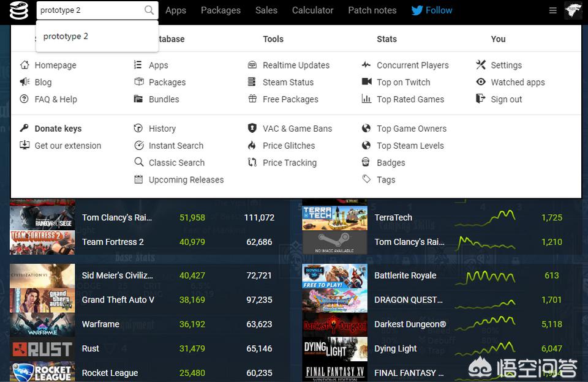Click the Upcoming Releases calendar icon
Image resolution: width=588 pixels, height=382 pixels.
click(x=139, y=179)
